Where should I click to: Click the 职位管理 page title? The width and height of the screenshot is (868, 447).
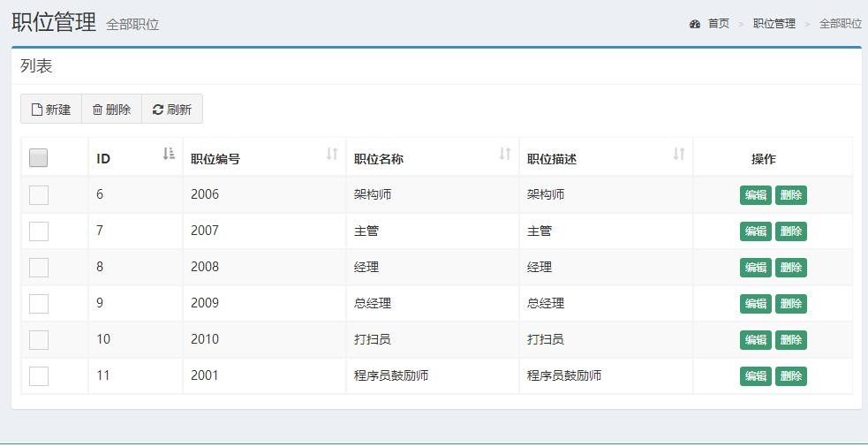(x=54, y=23)
